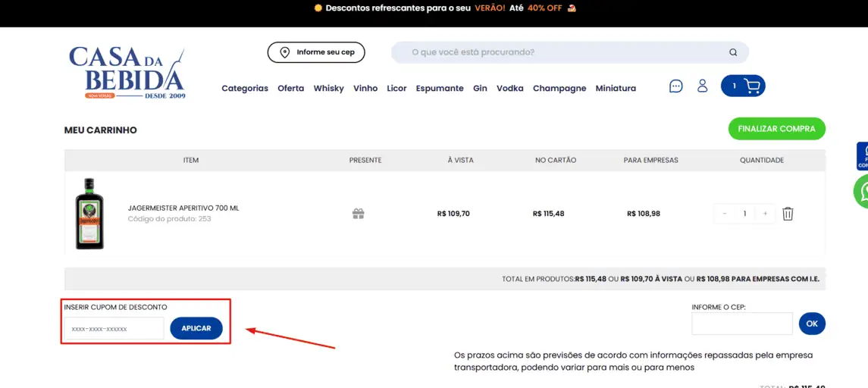The image size is (868, 388).
Task: Open the Licor category
Action: pyautogui.click(x=397, y=88)
